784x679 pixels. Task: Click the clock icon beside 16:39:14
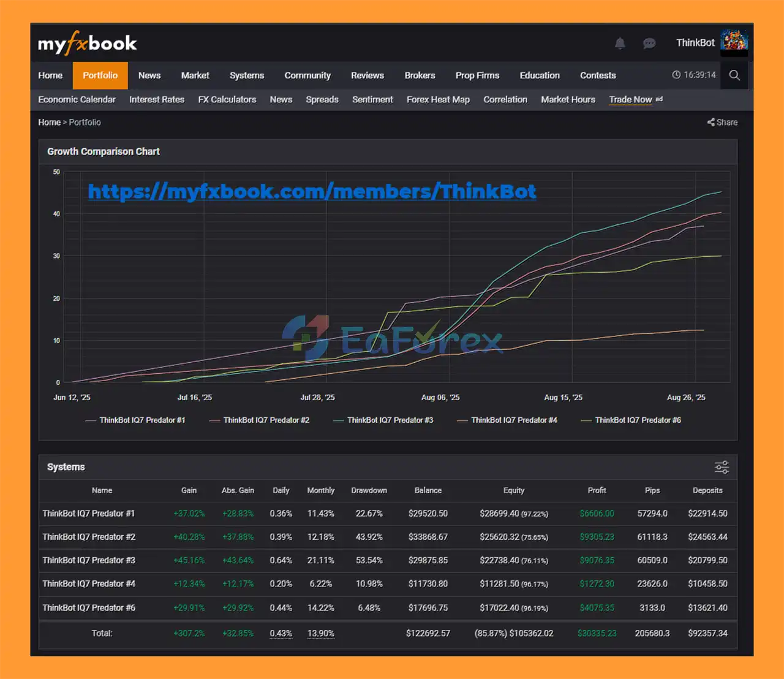point(676,75)
